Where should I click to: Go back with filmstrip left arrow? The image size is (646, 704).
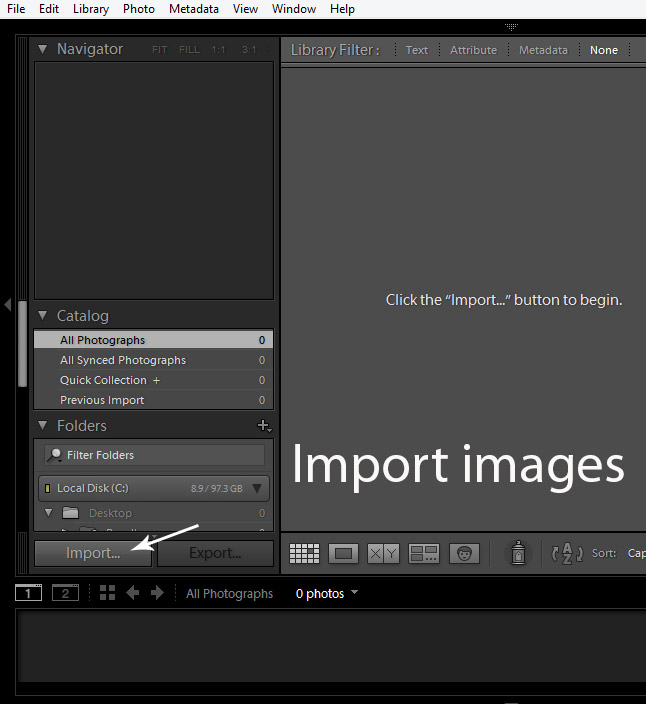[x=132, y=593]
